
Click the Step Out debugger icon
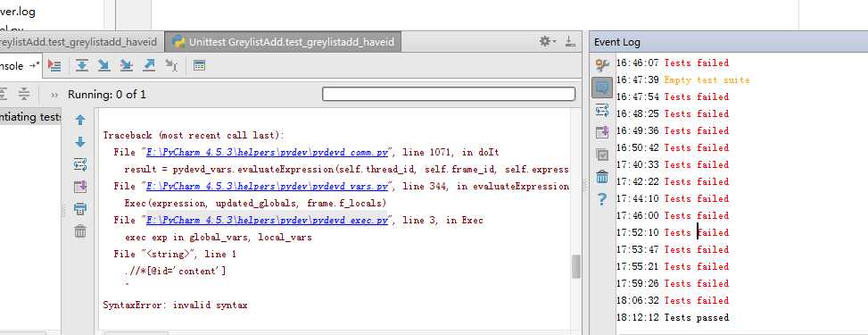pyautogui.click(x=149, y=65)
